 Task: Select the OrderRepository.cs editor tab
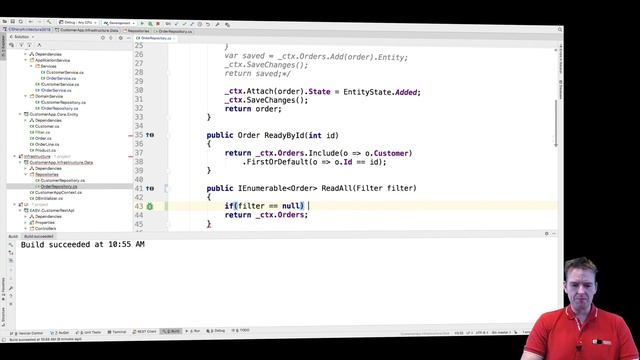(x=156, y=38)
